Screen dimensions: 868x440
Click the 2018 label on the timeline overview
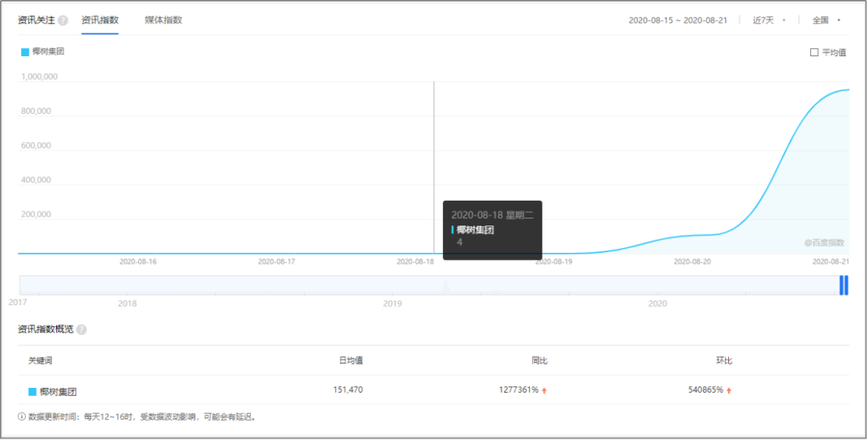(x=127, y=304)
